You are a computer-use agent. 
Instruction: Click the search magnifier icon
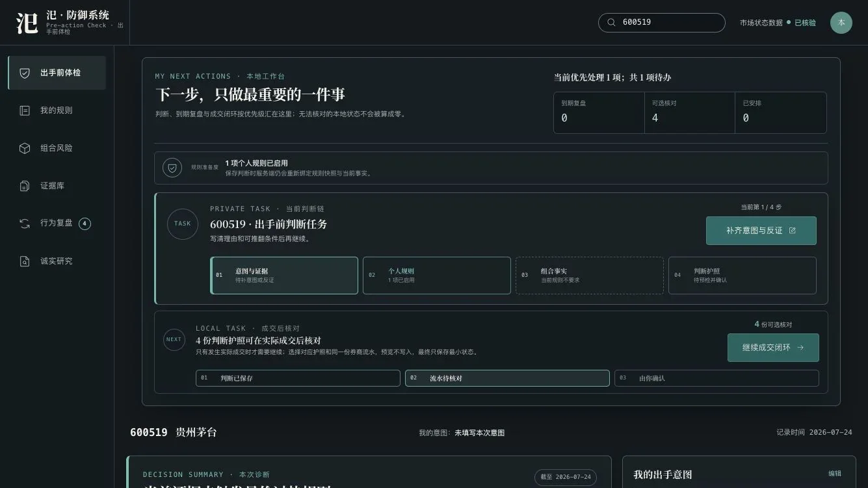[x=611, y=22]
